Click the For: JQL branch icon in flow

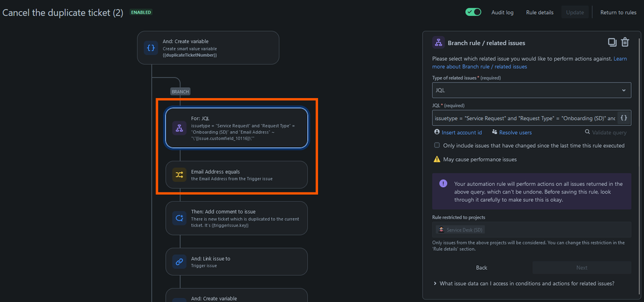(179, 128)
